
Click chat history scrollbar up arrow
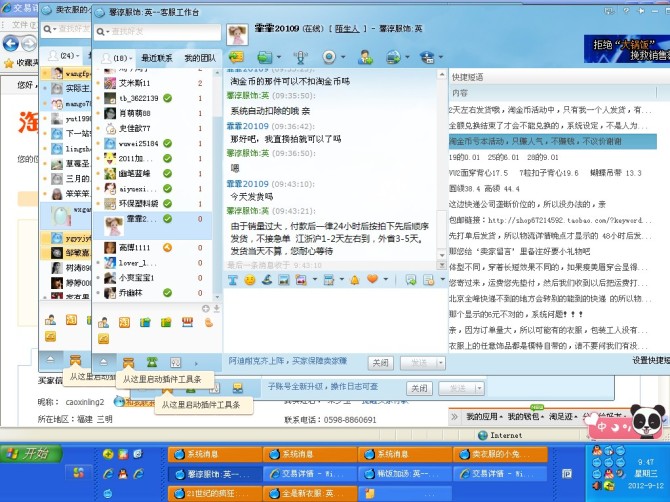coord(441,75)
